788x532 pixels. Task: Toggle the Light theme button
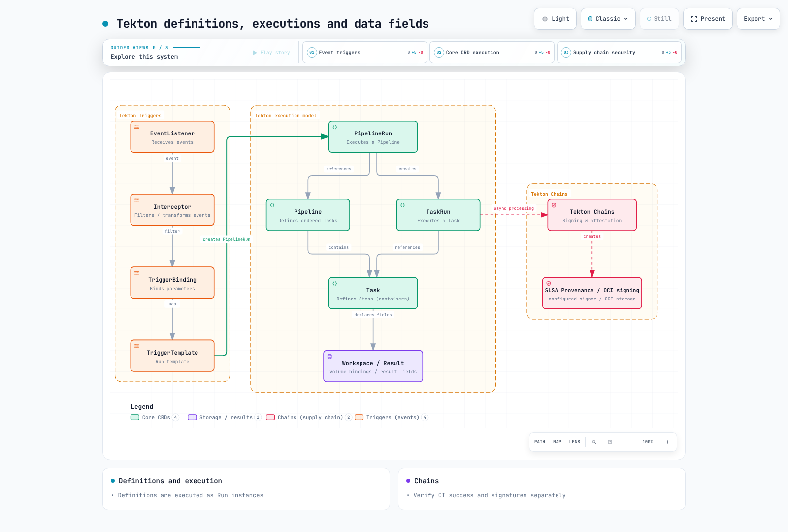pyautogui.click(x=555, y=19)
